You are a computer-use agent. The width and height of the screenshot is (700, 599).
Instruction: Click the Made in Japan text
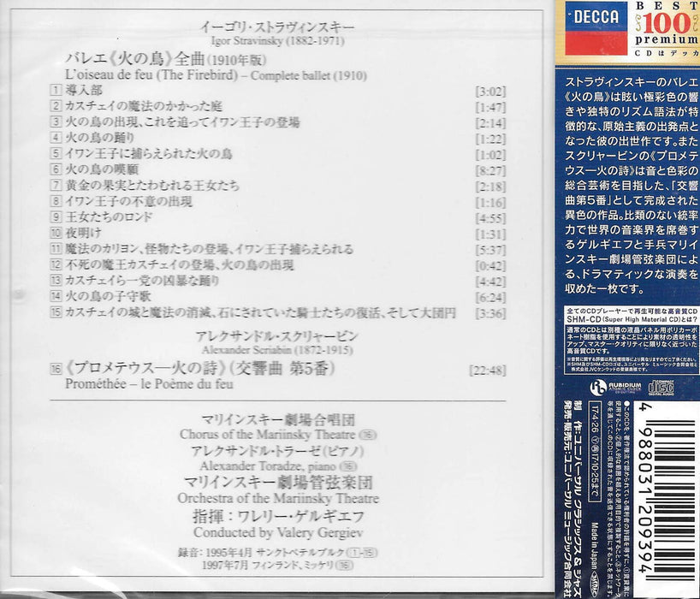coord(595,546)
